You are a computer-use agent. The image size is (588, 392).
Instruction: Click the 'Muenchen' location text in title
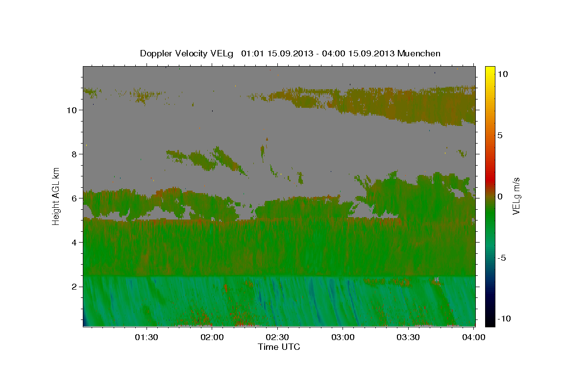(419, 53)
